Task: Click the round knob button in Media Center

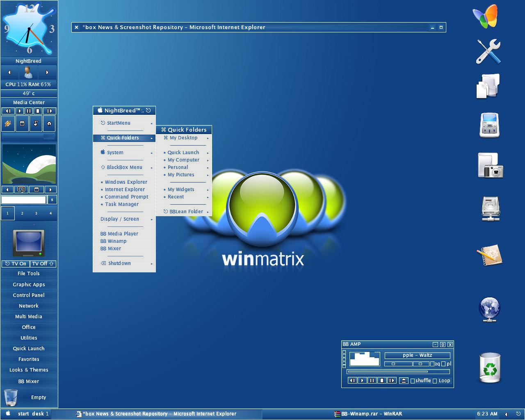Action: pos(49,123)
